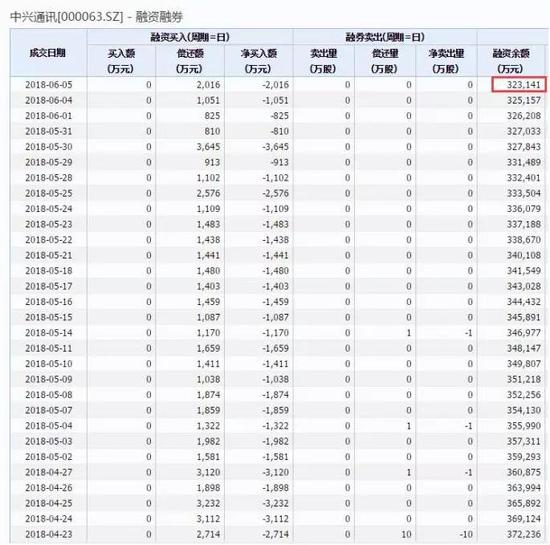Click the 净买入额(万元) column header
The width and height of the screenshot is (550, 545).
coord(259,61)
